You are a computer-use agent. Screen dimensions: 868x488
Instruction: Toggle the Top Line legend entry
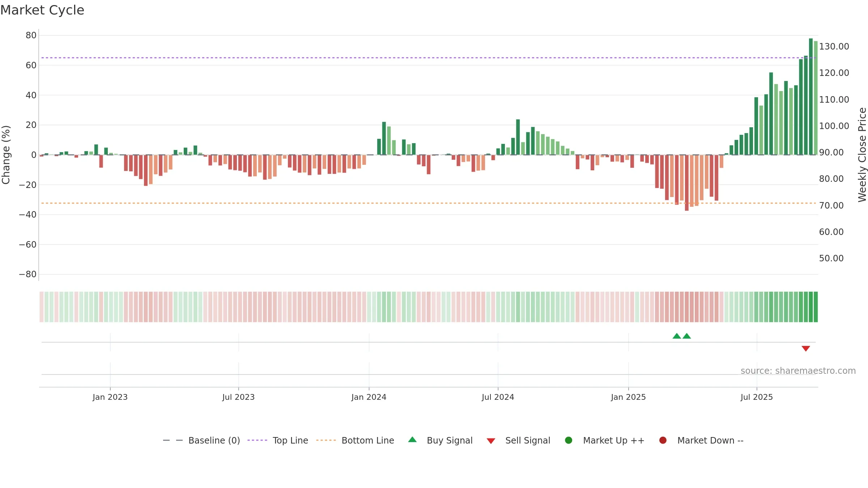coord(278,440)
